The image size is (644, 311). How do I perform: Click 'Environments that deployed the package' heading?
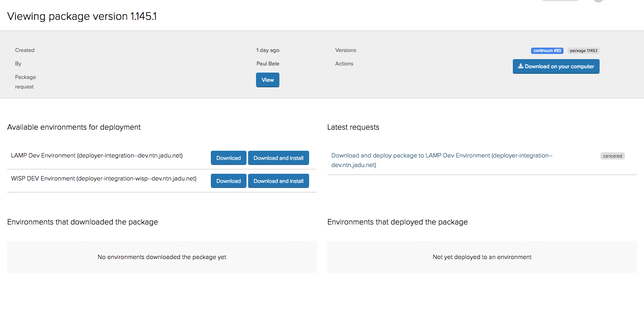tap(397, 222)
